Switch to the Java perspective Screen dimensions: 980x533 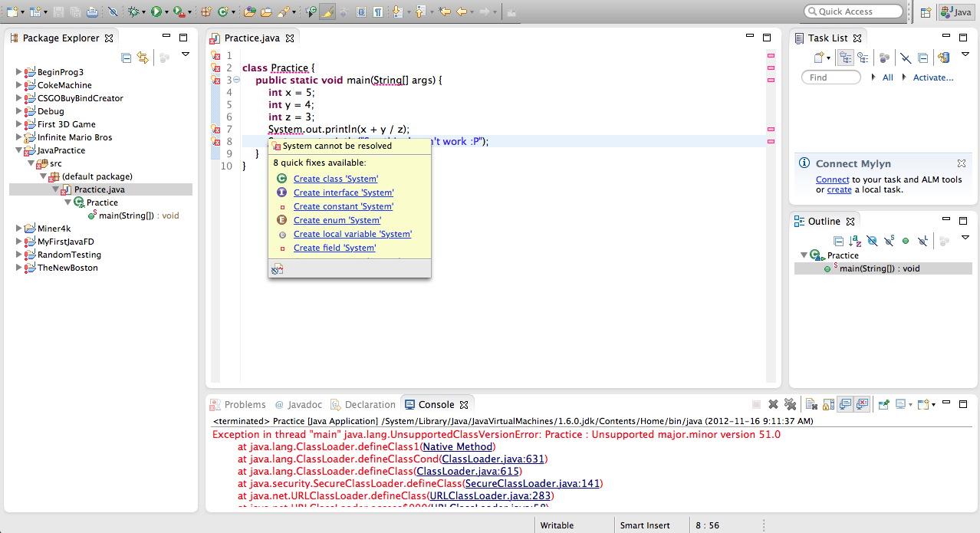coord(957,12)
